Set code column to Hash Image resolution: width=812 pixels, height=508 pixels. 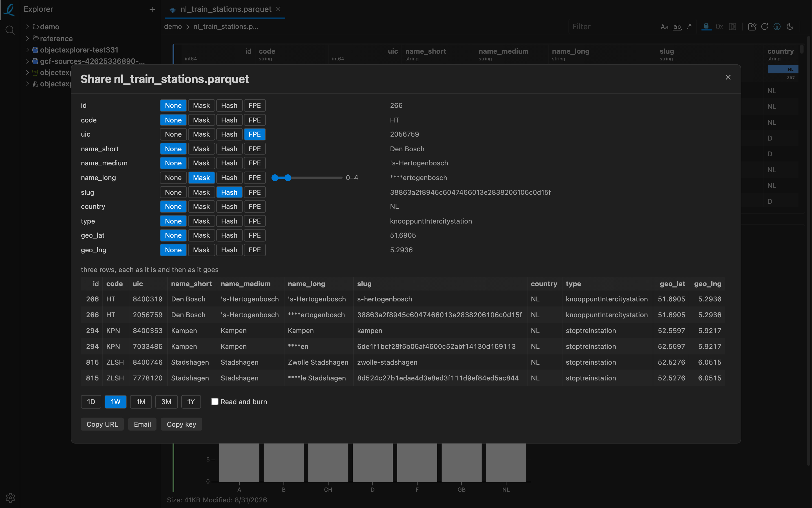point(229,120)
